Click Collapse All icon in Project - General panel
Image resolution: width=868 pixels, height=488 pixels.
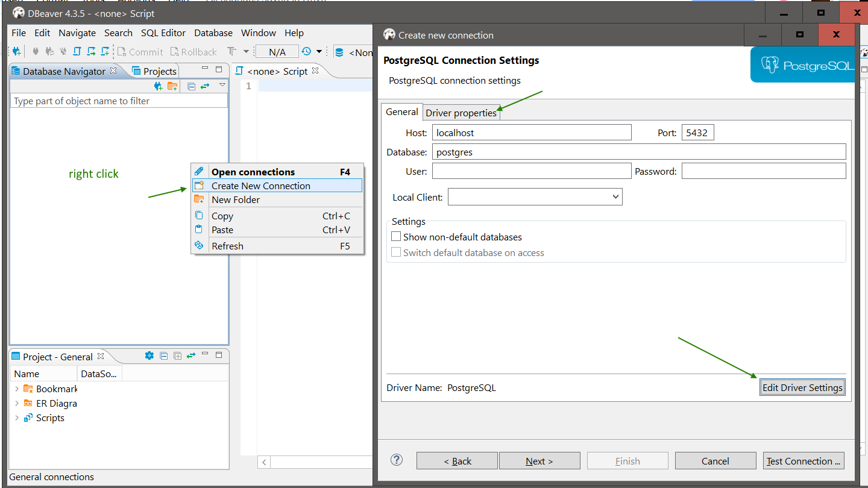pyautogui.click(x=163, y=356)
